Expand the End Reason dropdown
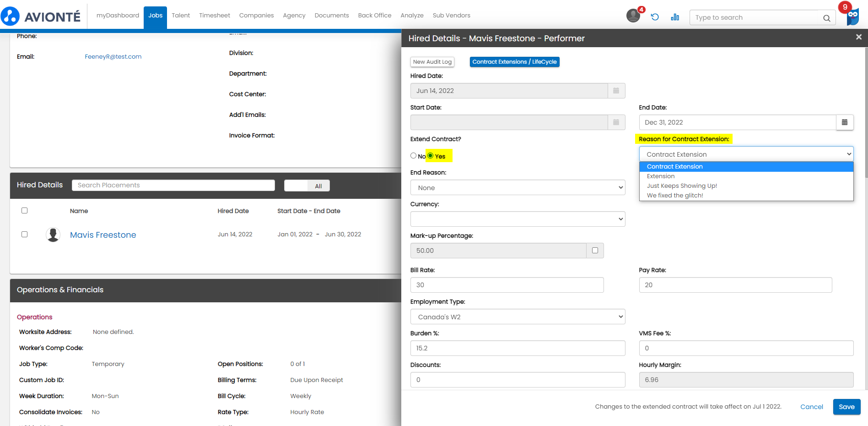Screen dimensions: 868x426 (x=518, y=188)
